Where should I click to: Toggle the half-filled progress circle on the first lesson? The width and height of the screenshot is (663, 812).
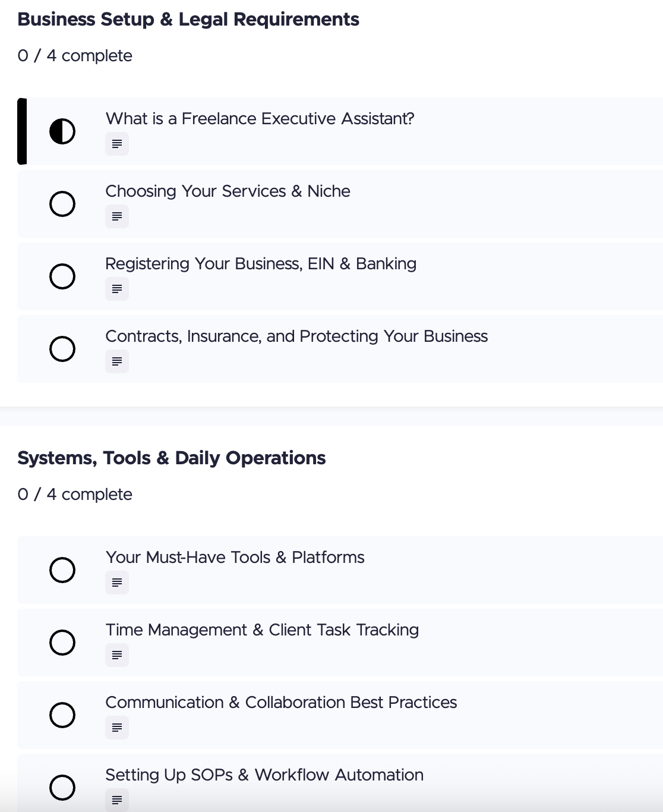pos(62,131)
